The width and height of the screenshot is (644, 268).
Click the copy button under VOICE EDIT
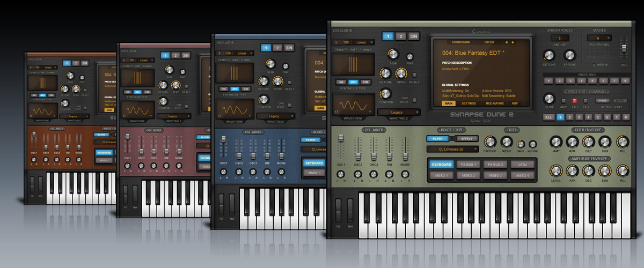click(x=603, y=100)
